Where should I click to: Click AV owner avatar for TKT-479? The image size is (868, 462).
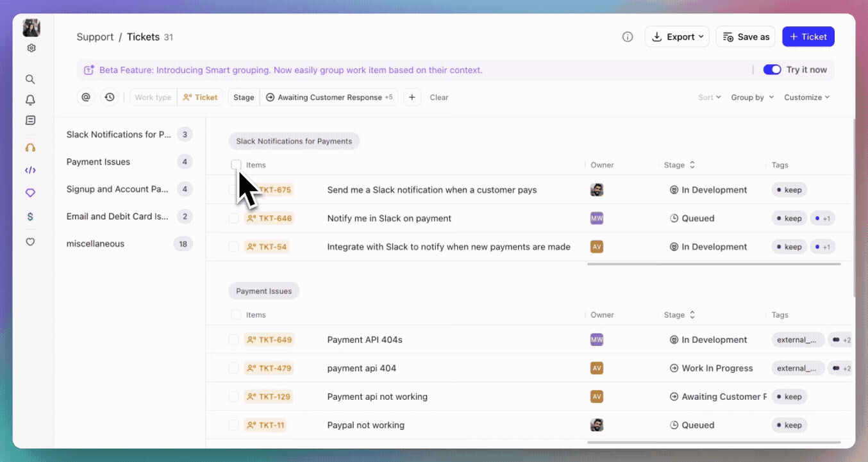point(597,368)
